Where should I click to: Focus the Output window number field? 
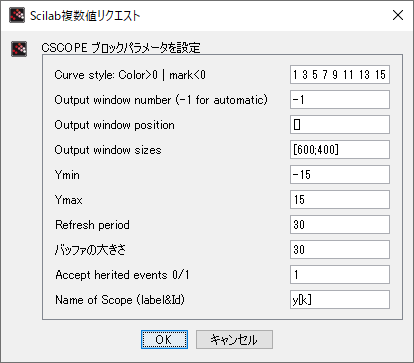coord(340,100)
